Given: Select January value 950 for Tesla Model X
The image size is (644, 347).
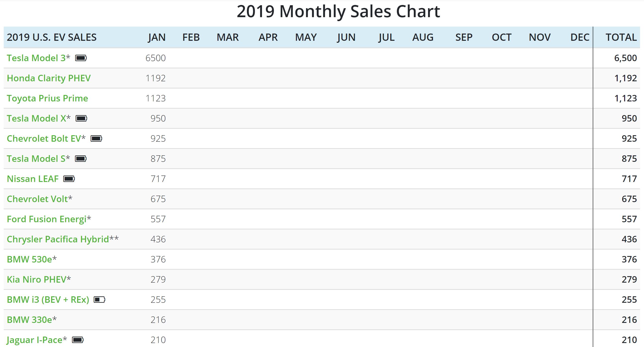Looking at the screenshot, I should tap(158, 118).
